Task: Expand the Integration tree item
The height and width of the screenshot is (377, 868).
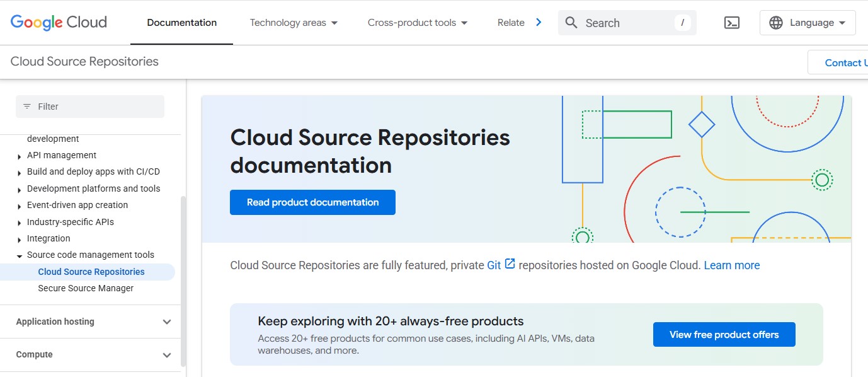Action: (20, 238)
